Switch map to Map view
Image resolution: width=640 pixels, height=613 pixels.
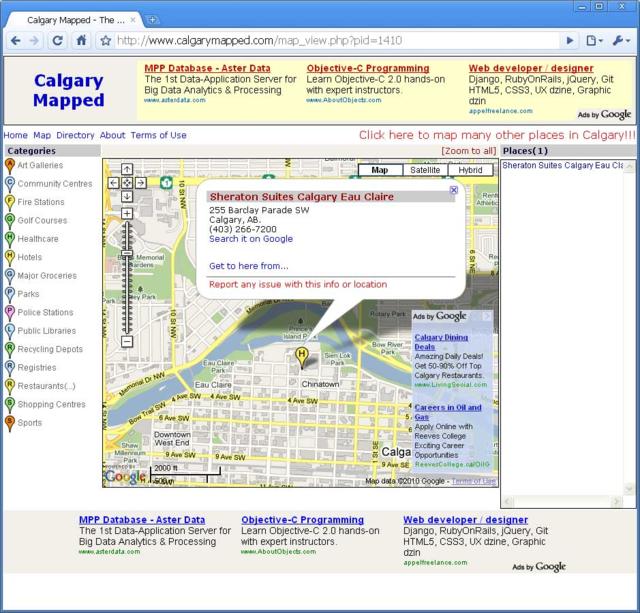(380, 170)
